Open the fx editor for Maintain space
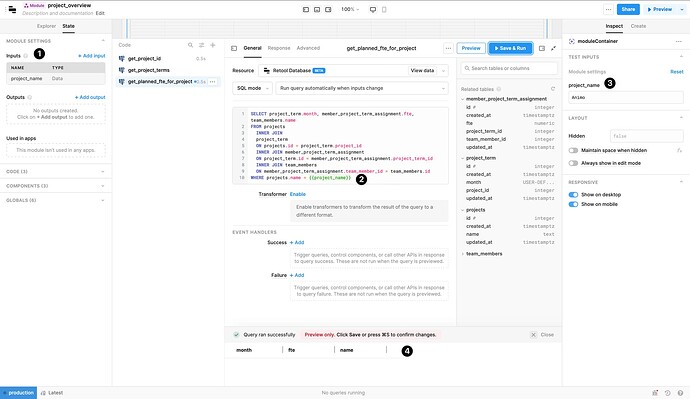 coord(679,150)
